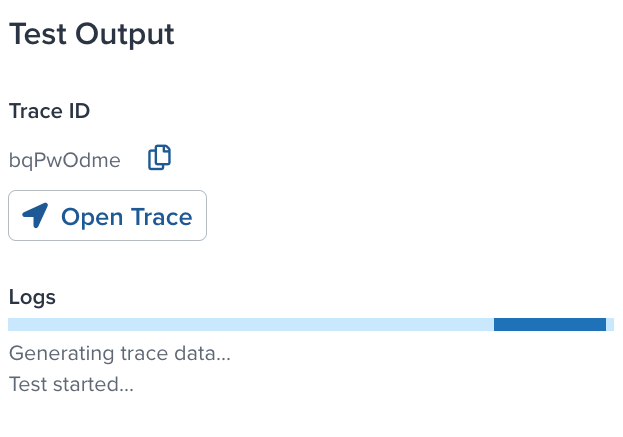Click the Test Output heading
The height and width of the screenshot is (437, 623).
click(91, 34)
